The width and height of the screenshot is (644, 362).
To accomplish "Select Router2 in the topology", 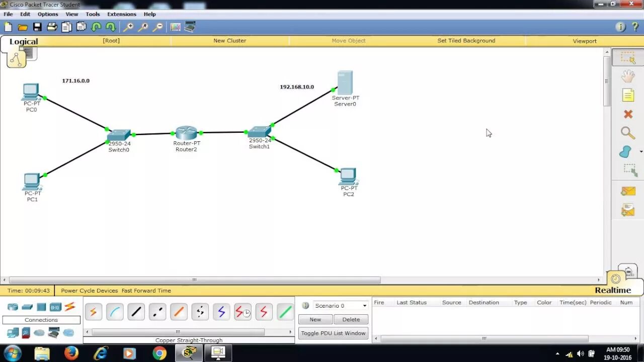I will coord(186,133).
